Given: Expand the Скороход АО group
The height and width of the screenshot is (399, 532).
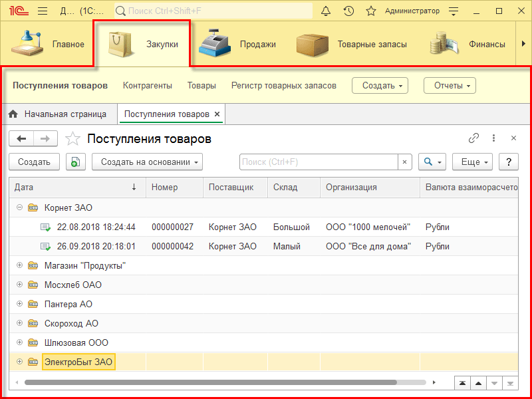Looking at the screenshot, I should coord(19,323).
